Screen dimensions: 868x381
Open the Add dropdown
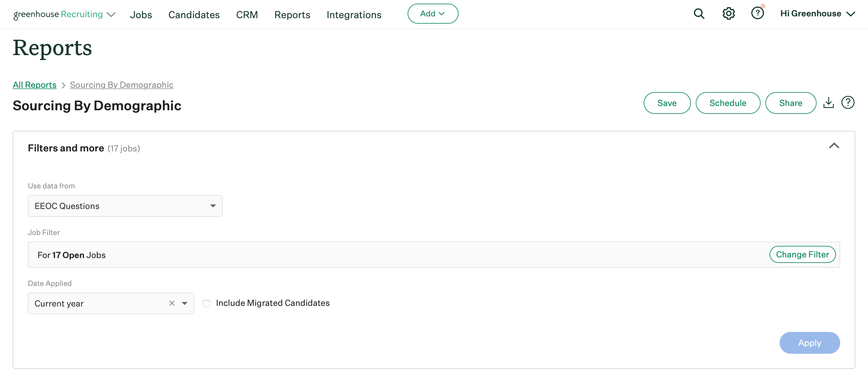point(433,14)
